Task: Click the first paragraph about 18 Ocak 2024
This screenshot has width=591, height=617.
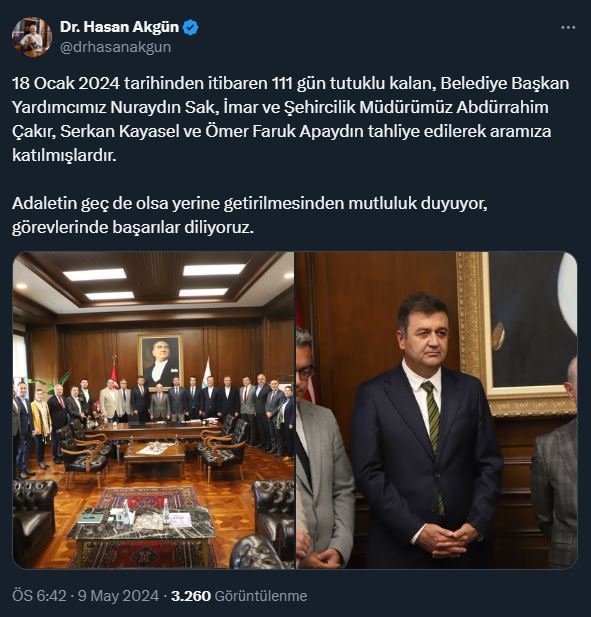Action: pos(290,119)
